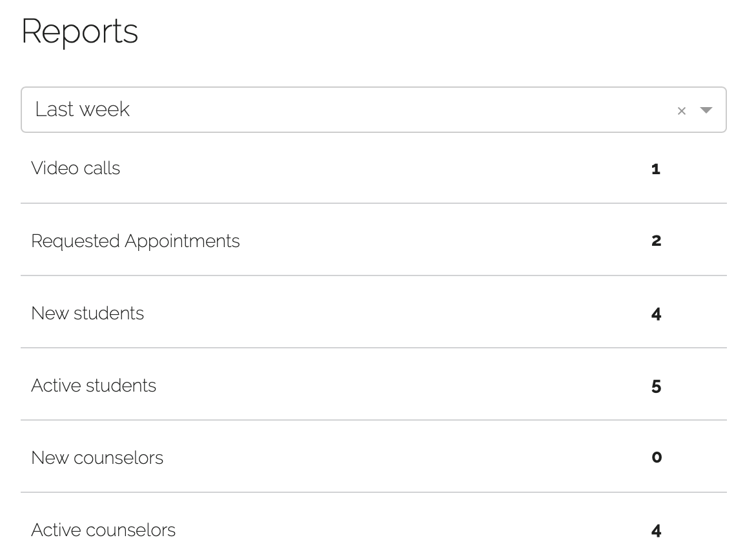The width and height of the screenshot is (745, 560).
Task: Click empty space in Video calls row
Action: coord(387,169)
